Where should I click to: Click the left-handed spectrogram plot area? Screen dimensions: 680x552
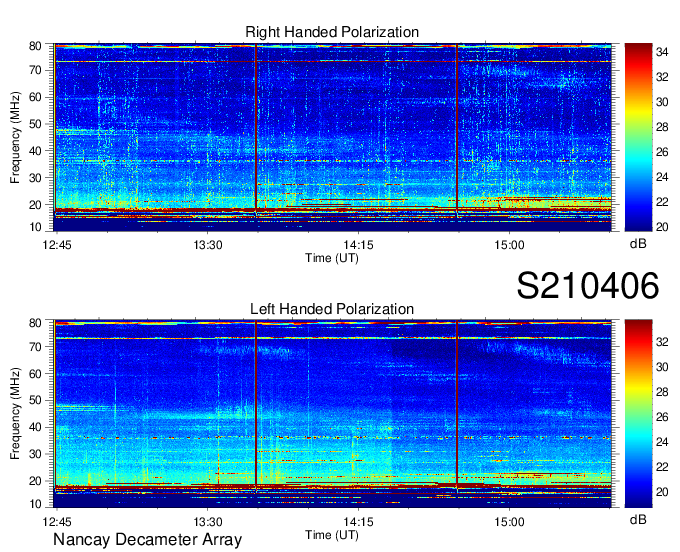pyautogui.click(x=333, y=414)
